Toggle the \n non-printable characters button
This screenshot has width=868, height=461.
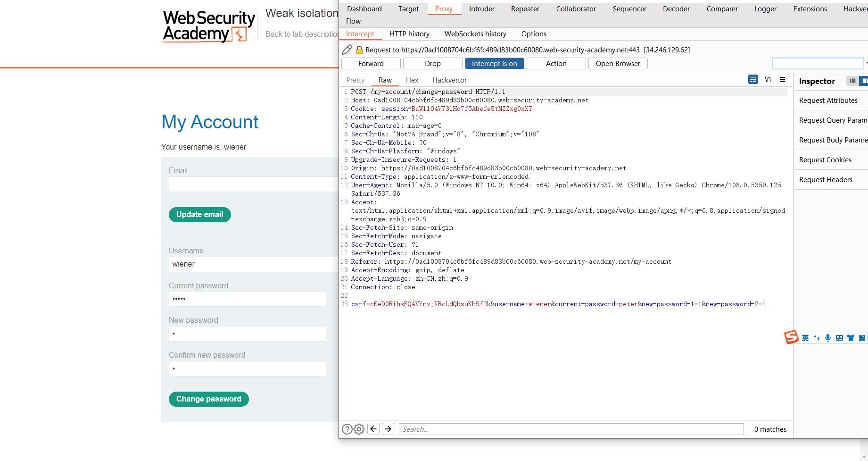(768, 79)
